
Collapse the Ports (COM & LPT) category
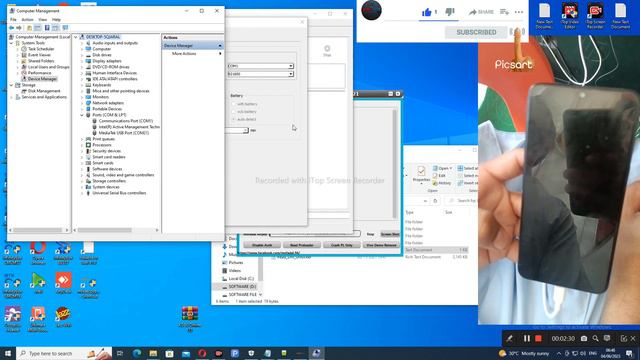[82, 115]
